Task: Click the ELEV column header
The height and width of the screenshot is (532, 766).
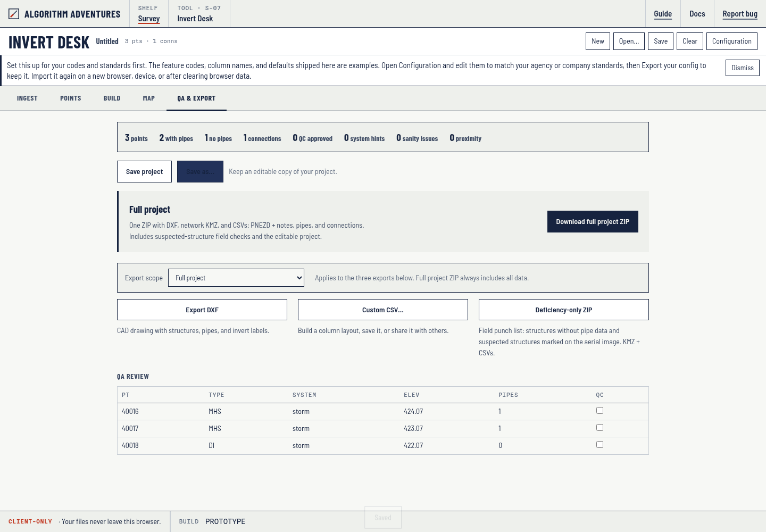Action: (x=412, y=395)
